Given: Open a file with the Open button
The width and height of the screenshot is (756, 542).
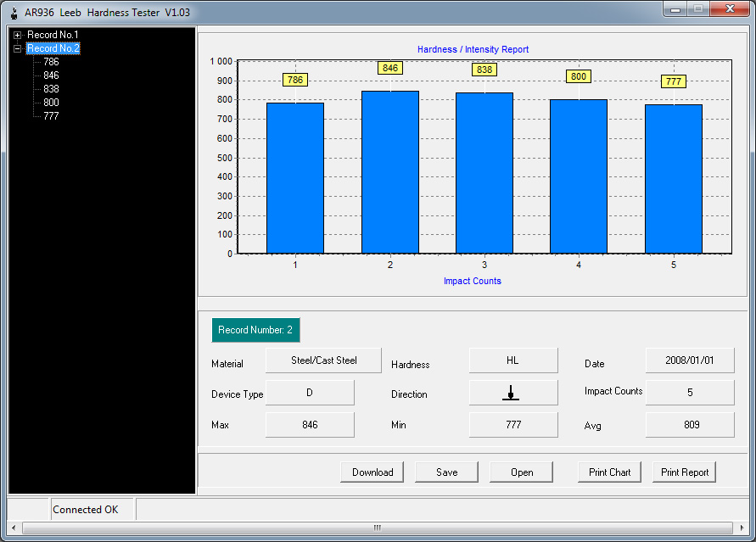Looking at the screenshot, I should point(521,472).
